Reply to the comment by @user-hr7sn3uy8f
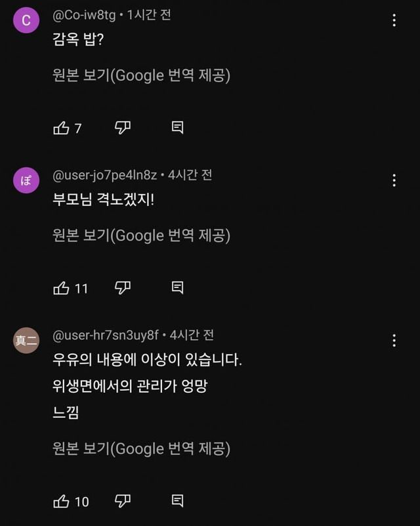This screenshot has height=526, width=420. tap(177, 501)
